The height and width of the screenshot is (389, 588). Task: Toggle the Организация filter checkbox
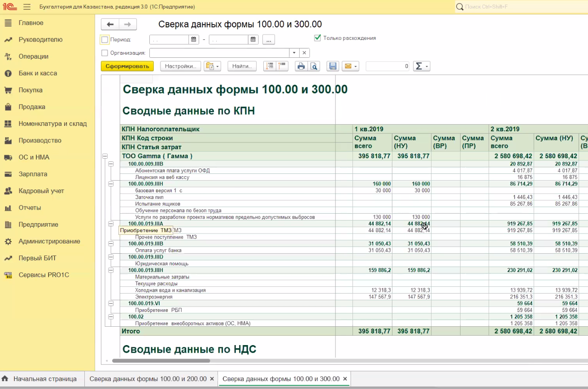tap(105, 53)
